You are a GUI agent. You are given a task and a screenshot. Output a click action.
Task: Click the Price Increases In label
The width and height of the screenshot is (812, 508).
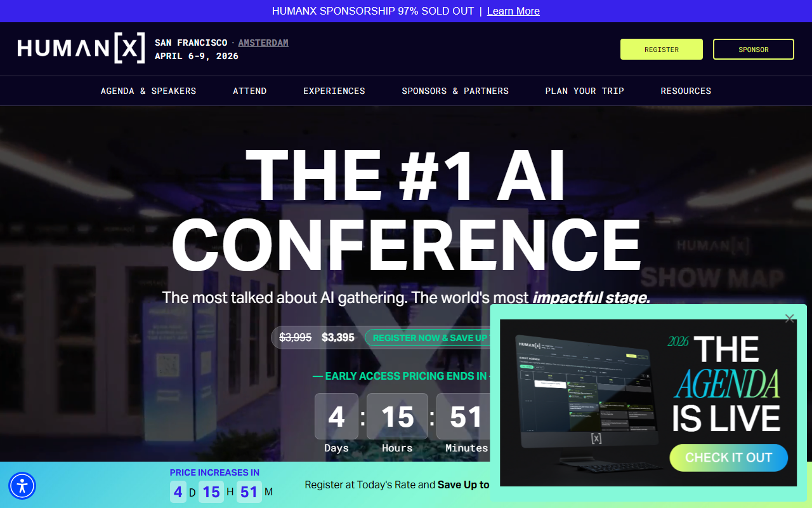point(214,472)
